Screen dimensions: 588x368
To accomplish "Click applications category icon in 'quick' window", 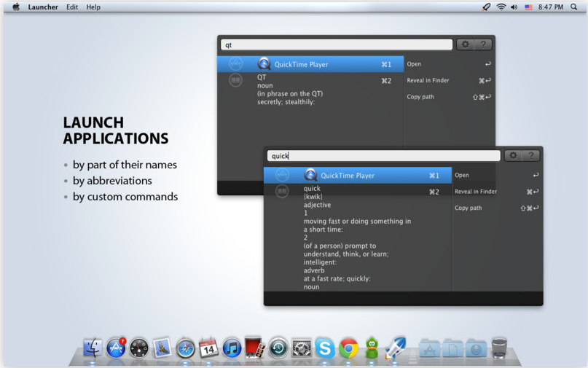I will pos(282,175).
